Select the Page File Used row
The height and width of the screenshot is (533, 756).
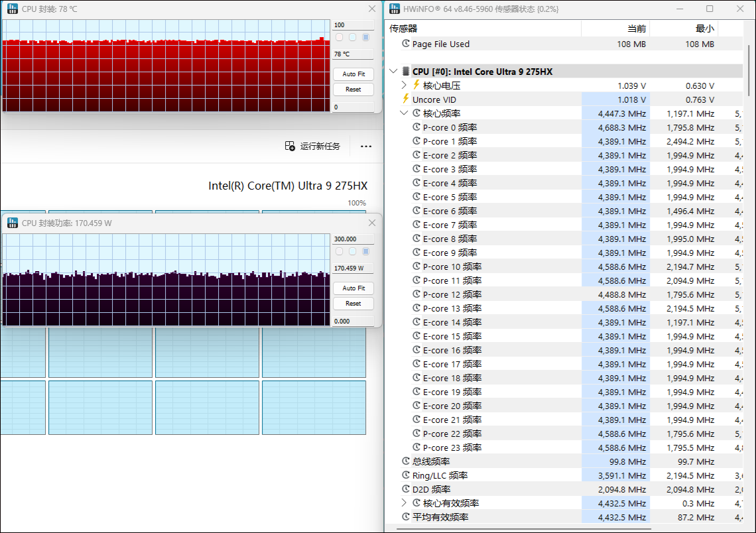(564, 44)
